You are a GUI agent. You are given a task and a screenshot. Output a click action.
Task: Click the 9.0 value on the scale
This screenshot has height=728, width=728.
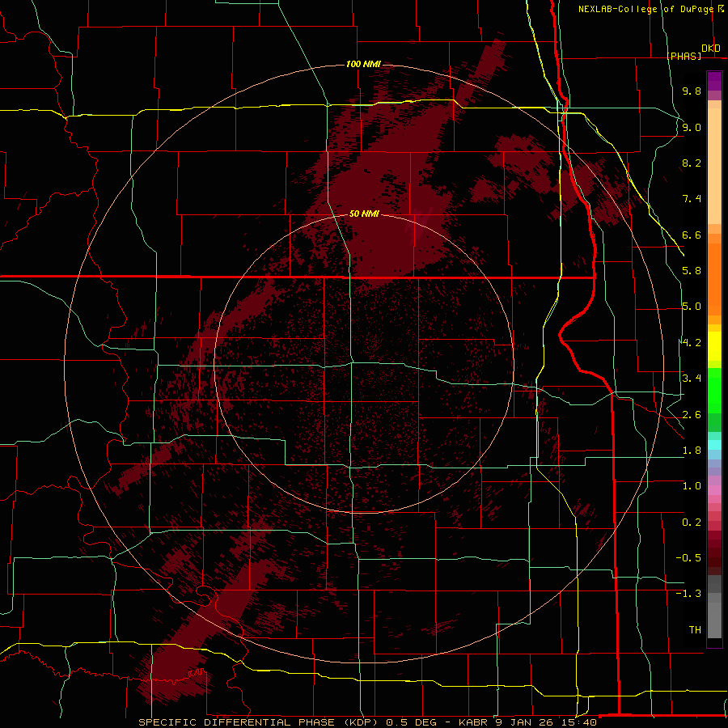[x=692, y=127]
